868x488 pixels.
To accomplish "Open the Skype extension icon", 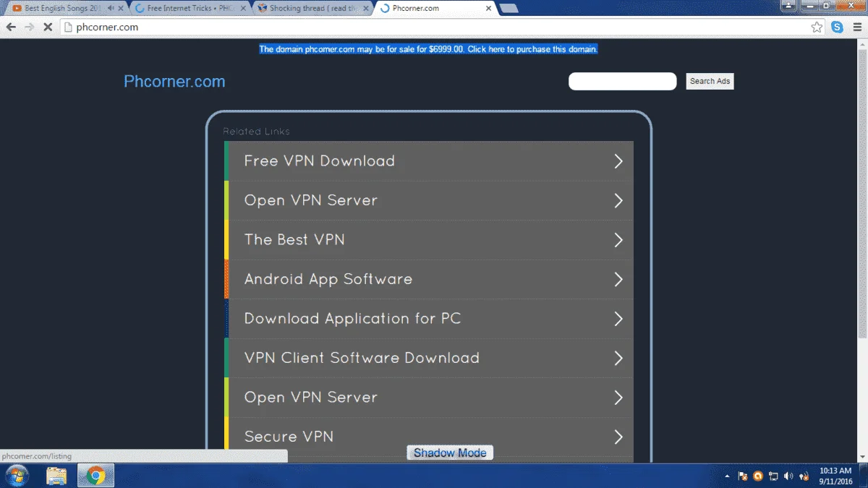I will (x=837, y=27).
